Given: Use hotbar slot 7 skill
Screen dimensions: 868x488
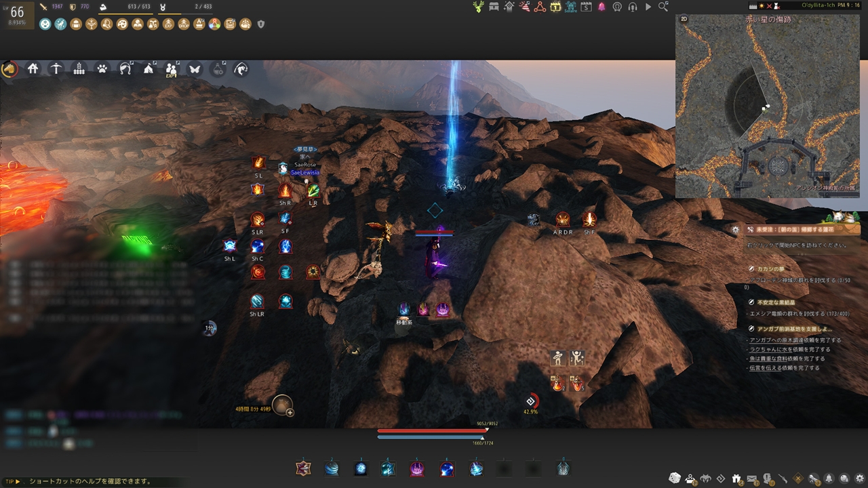Looking at the screenshot, I should coord(477,468).
